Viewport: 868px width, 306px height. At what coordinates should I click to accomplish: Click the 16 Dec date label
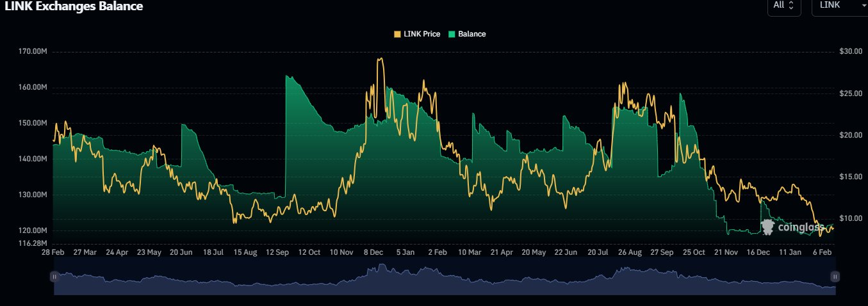758,253
